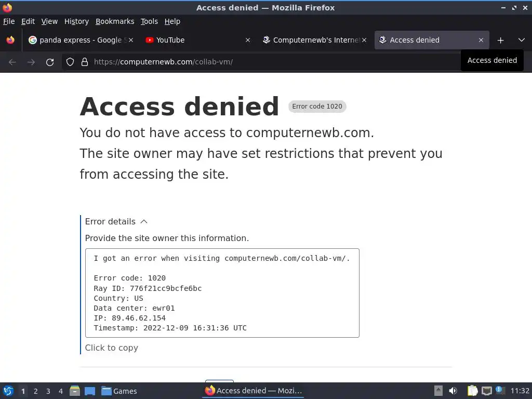This screenshot has height=399, width=532.
Task: Click the Firefox View icon
Action: pyautogui.click(x=10, y=40)
